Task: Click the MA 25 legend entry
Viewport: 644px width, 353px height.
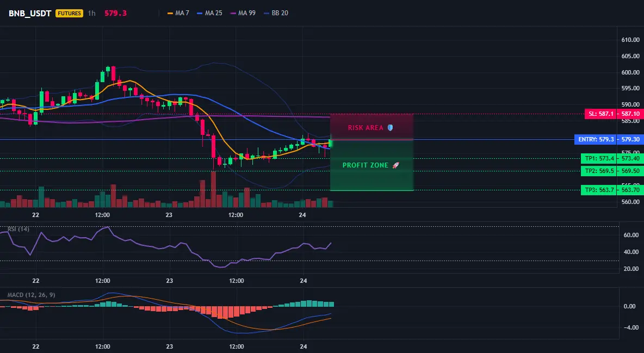Action: coord(209,13)
